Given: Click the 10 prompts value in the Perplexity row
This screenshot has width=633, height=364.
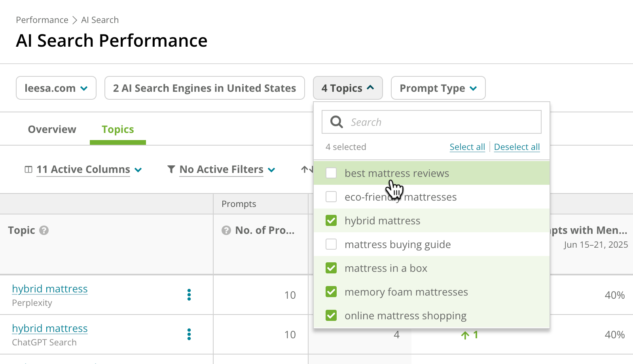Looking at the screenshot, I should click(290, 295).
